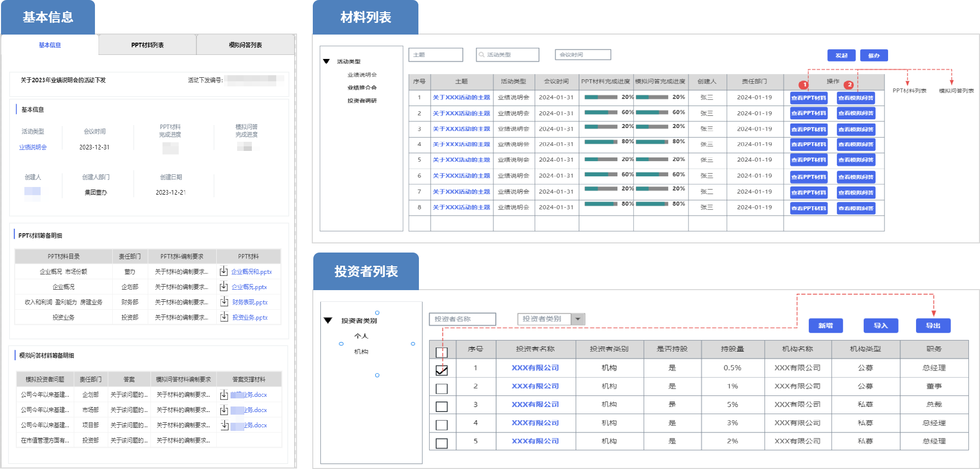Check the checkbox for investor row 3
This screenshot has height=469, width=980.
click(x=442, y=407)
